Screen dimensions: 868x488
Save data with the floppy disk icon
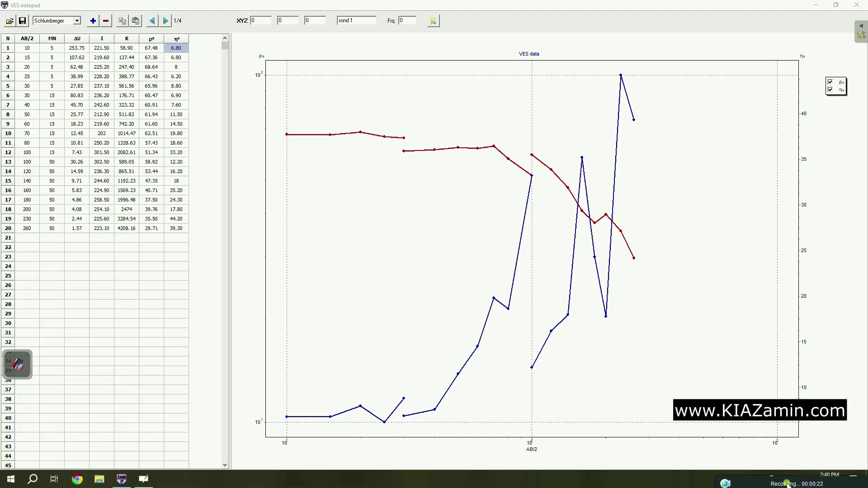[22, 21]
